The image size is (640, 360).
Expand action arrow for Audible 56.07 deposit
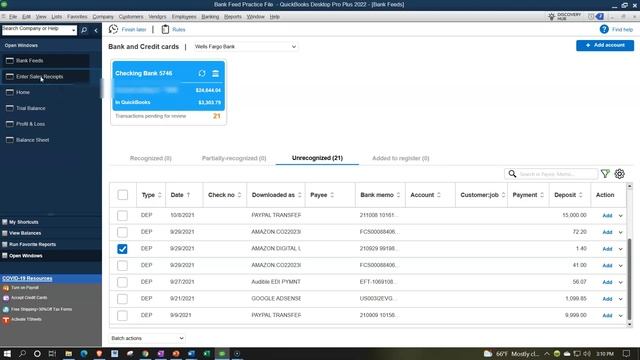coord(620,282)
